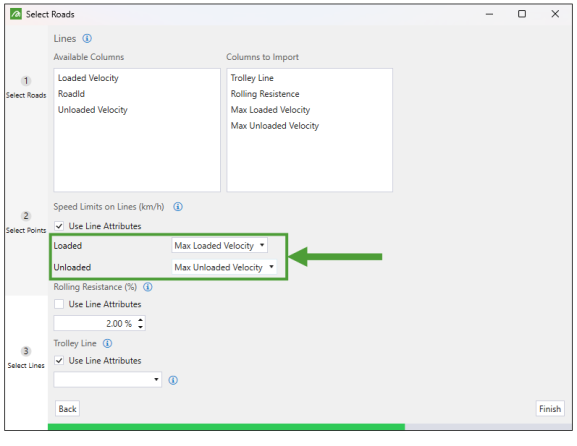This screenshot has width=577, height=446.
Task: Uncheck Use Line Attributes under Speed Limits
Action: click(59, 226)
